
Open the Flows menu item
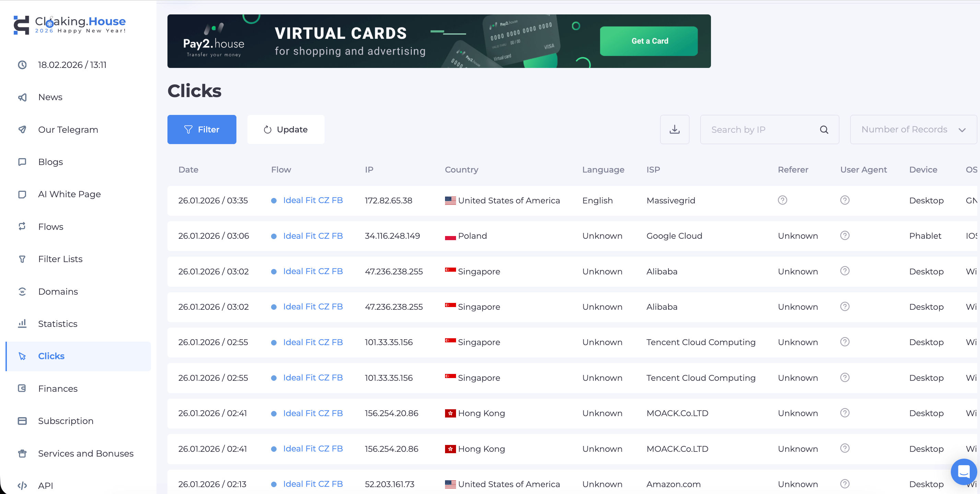click(50, 227)
